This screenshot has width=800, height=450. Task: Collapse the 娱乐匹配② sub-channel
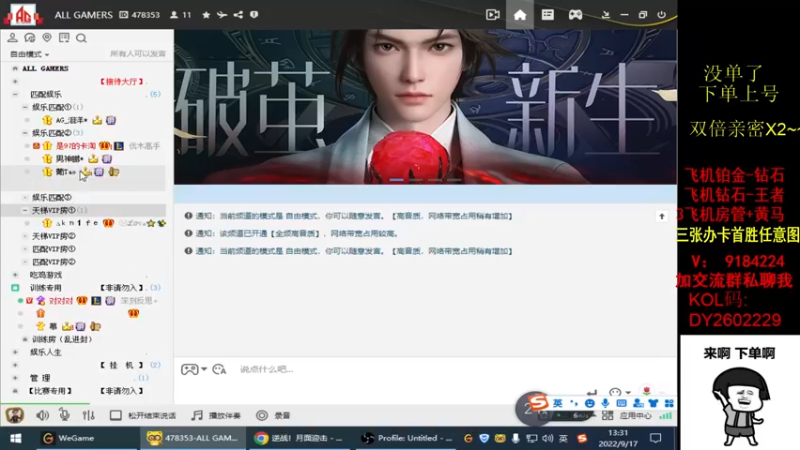tap(24, 133)
